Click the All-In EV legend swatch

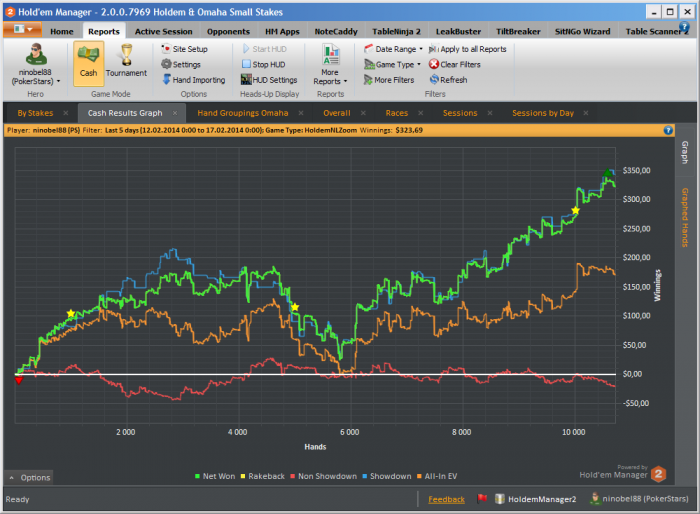tap(419, 476)
